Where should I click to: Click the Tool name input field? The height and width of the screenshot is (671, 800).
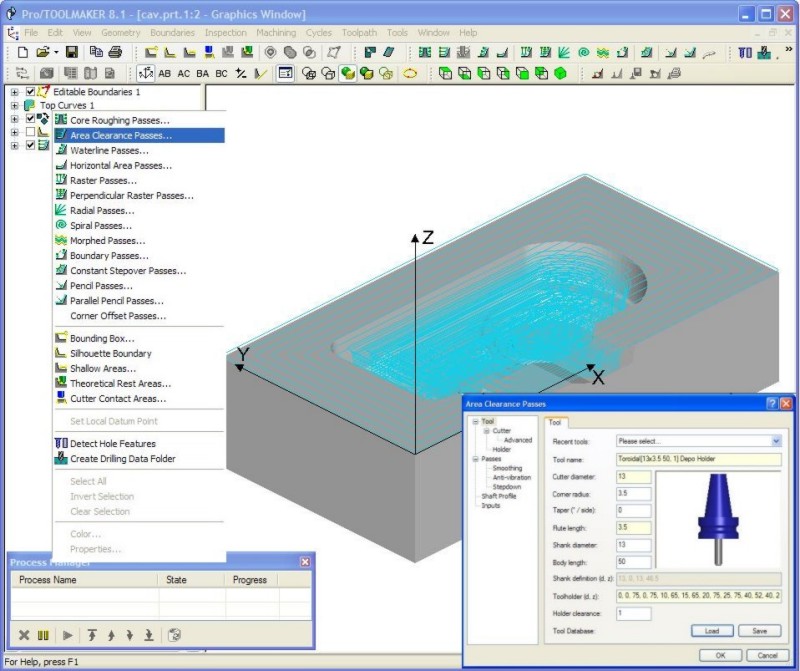[x=698, y=459]
